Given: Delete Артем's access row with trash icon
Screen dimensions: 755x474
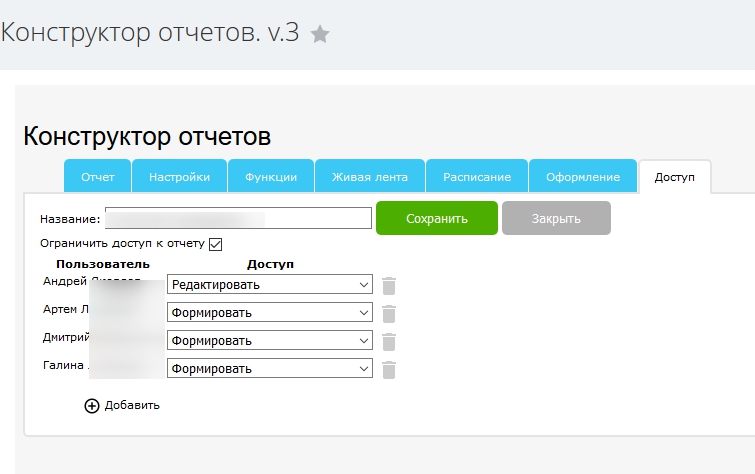Looking at the screenshot, I should click(x=389, y=313).
